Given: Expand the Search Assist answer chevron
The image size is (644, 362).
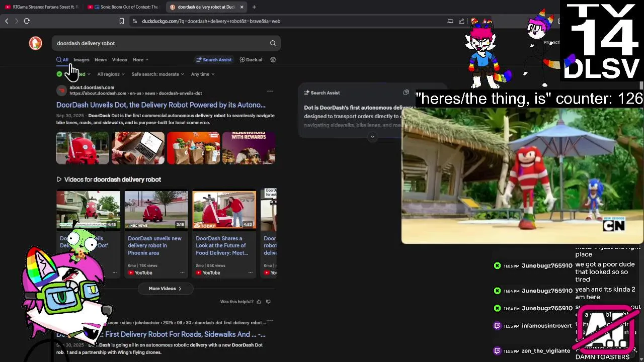Looking at the screenshot, I should pyautogui.click(x=372, y=136).
